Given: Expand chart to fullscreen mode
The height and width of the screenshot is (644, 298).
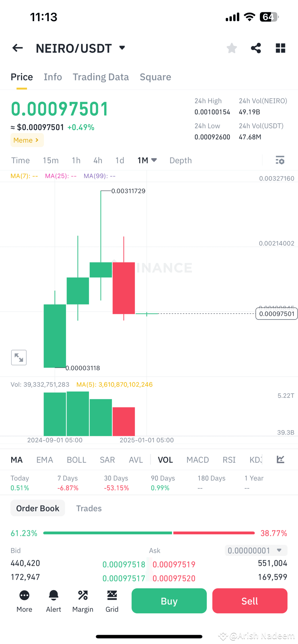Looking at the screenshot, I should click(19, 358).
